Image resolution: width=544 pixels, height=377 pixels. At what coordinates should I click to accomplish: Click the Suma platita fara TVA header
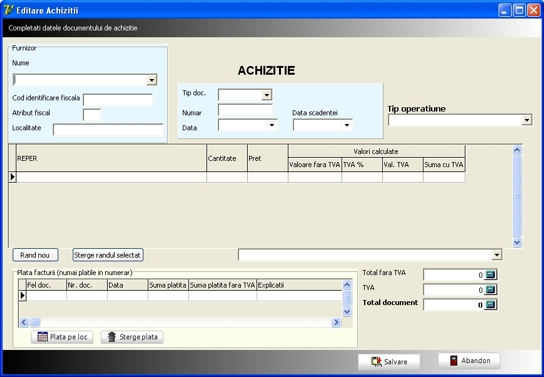click(x=222, y=285)
